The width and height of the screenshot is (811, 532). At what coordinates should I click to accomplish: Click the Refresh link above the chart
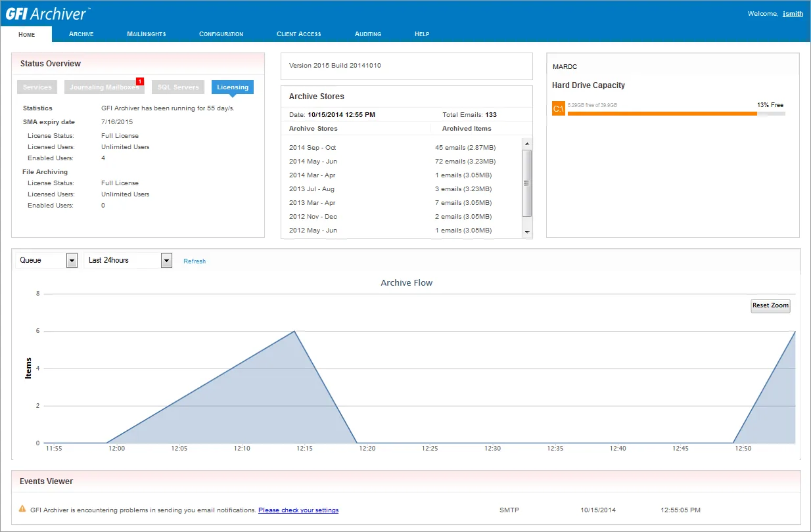pyautogui.click(x=195, y=261)
